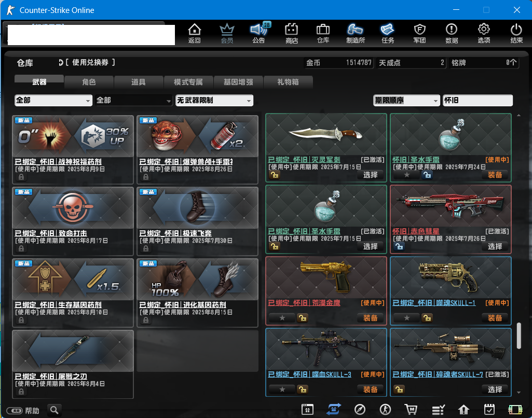Switch to the 道具 tab

139,82
